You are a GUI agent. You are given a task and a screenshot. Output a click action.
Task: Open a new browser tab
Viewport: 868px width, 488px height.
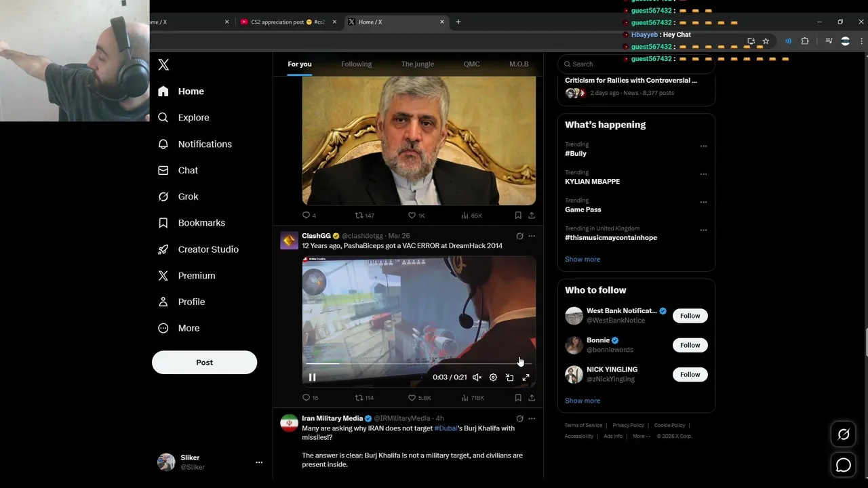[x=458, y=22]
